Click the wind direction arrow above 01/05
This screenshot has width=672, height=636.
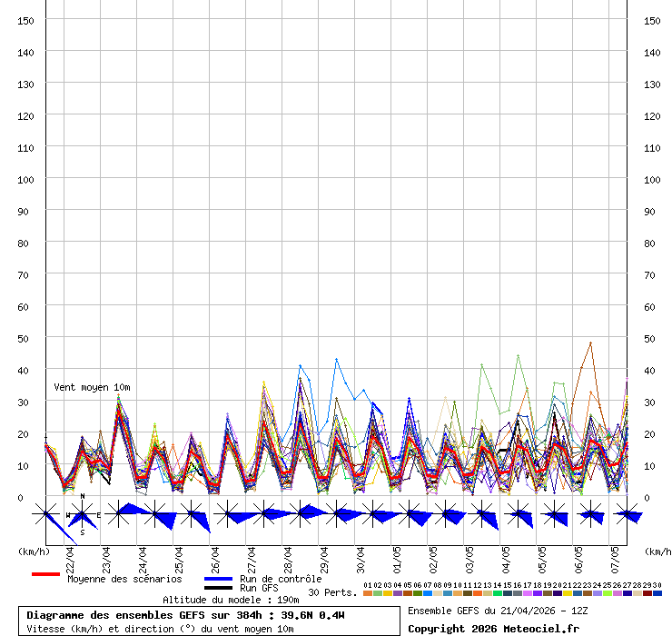(x=410, y=515)
